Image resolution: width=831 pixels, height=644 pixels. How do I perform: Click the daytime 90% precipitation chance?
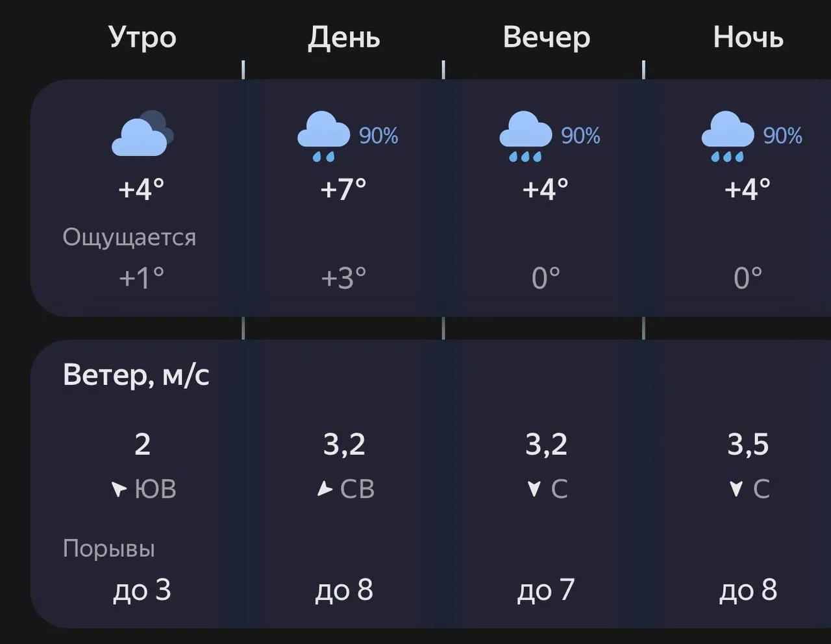378,136
